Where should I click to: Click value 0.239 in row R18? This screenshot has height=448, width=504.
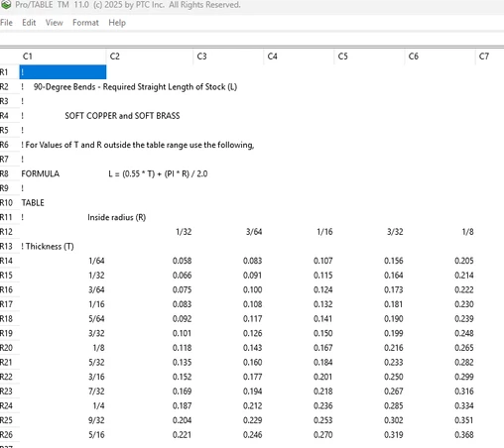[464, 319]
